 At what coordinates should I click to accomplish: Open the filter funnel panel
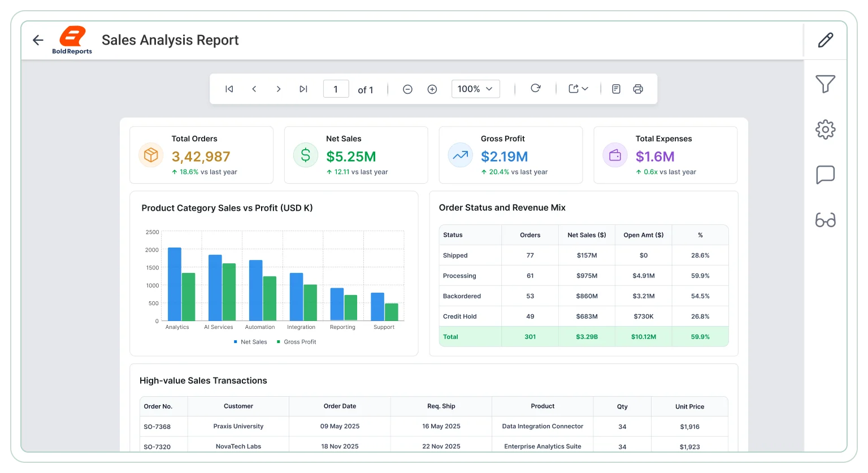point(826,84)
